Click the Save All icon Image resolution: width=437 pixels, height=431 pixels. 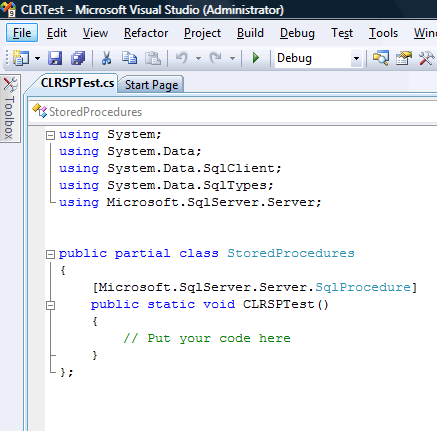pyautogui.click(x=78, y=58)
